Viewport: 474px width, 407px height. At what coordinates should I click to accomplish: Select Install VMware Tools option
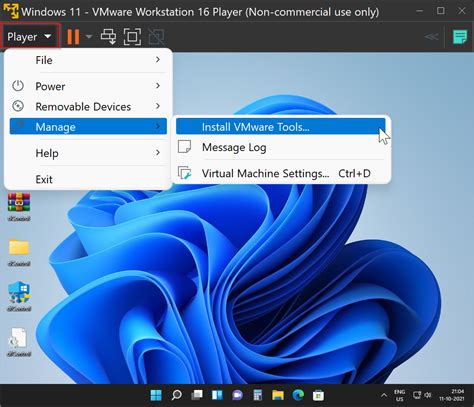coord(281,127)
